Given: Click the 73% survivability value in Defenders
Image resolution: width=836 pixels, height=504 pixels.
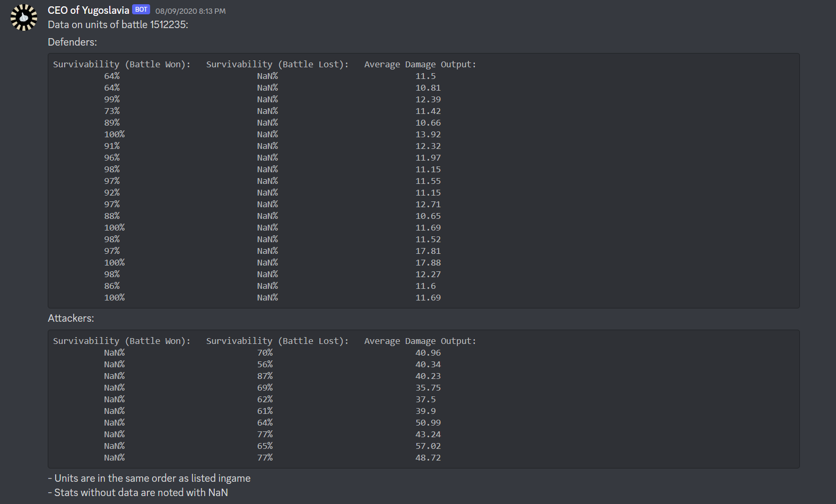Looking at the screenshot, I should (x=111, y=111).
